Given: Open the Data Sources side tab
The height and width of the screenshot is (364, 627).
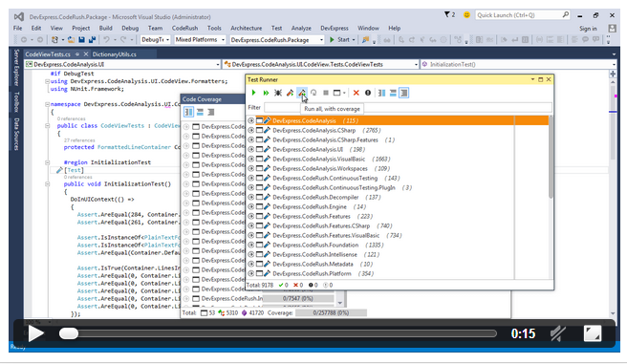Looking at the screenshot, I should coord(16,134).
